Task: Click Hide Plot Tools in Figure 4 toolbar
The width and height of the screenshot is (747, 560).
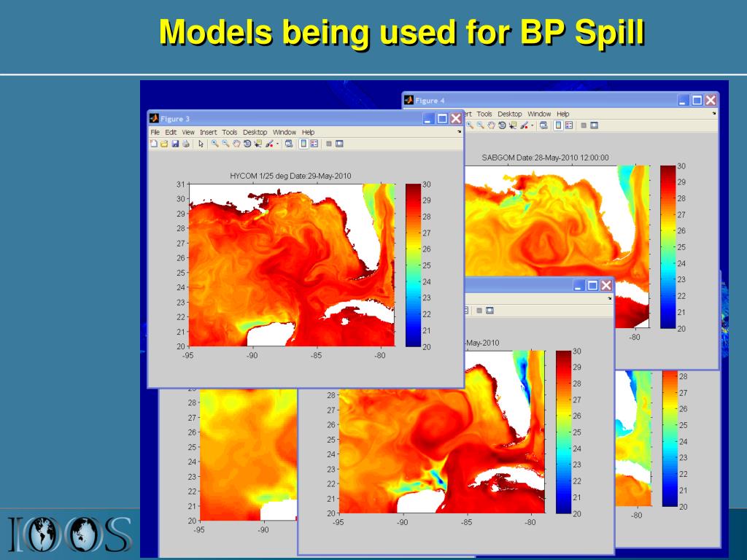Action: point(584,125)
